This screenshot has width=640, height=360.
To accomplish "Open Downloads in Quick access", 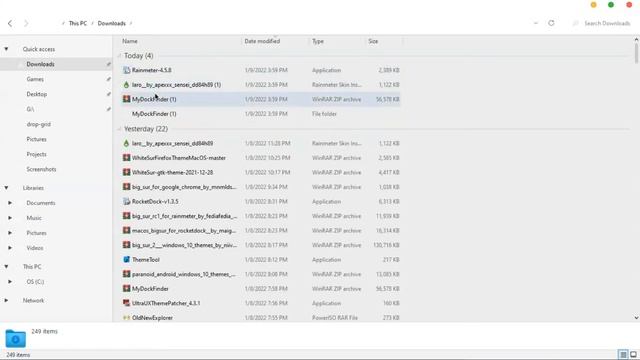I will click(40, 64).
